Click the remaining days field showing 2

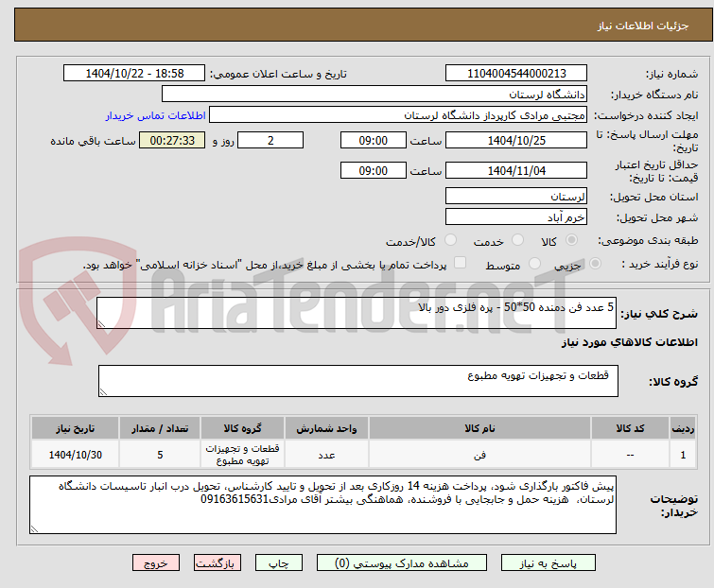(x=270, y=140)
